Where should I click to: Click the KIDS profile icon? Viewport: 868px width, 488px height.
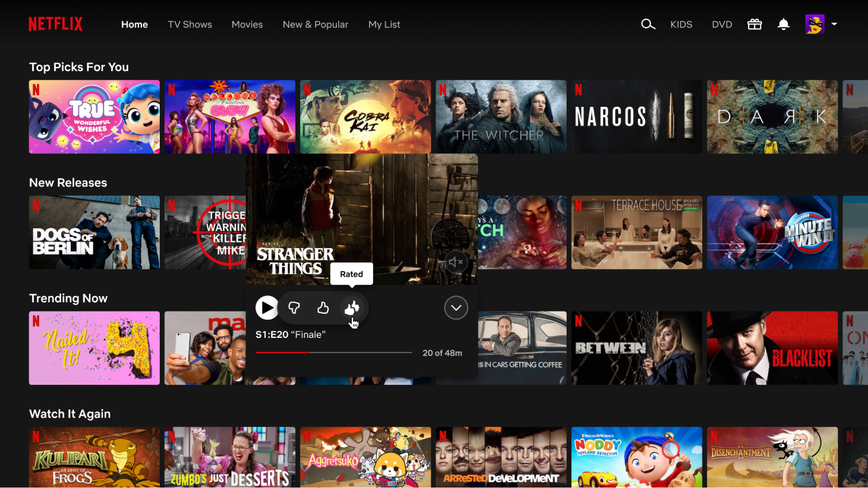click(x=681, y=24)
